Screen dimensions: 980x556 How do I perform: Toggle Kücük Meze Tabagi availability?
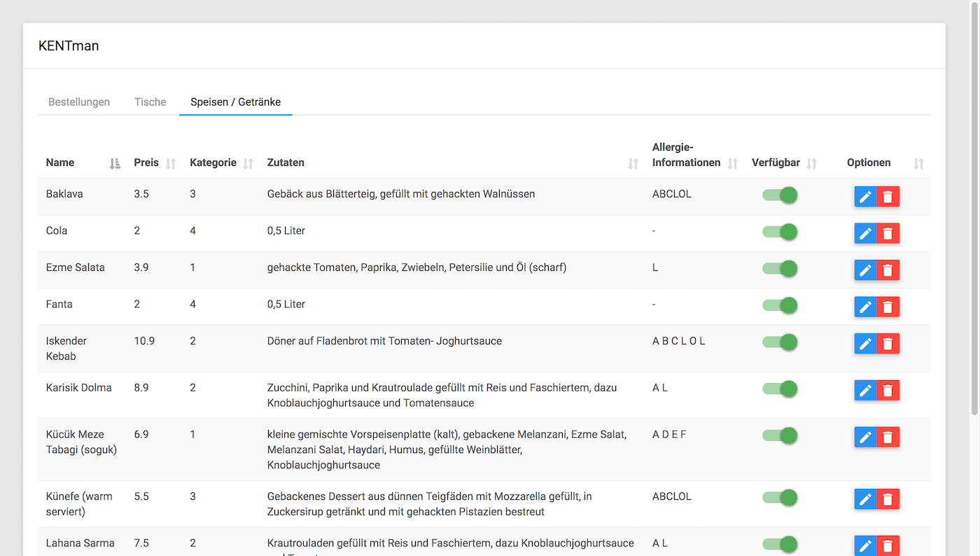[780, 435]
